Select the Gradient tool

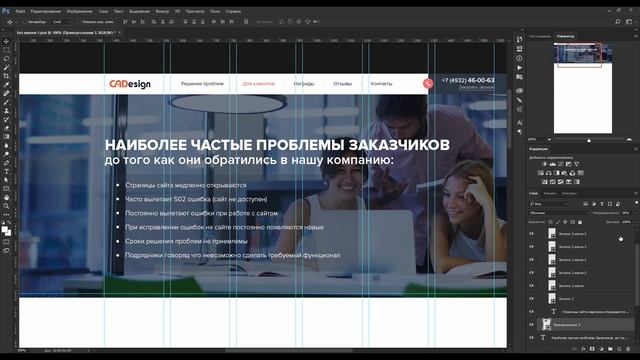(6, 137)
